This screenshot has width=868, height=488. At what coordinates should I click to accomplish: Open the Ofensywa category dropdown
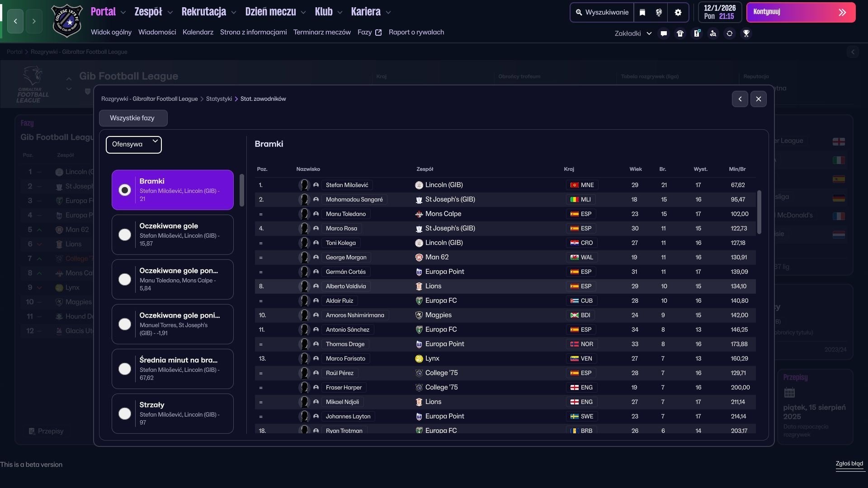point(134,145)
